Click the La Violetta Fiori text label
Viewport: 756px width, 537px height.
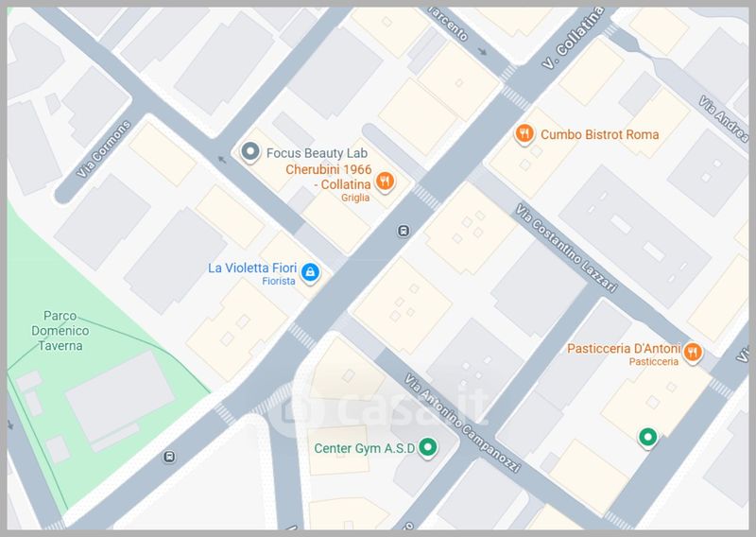pos(252,268)
